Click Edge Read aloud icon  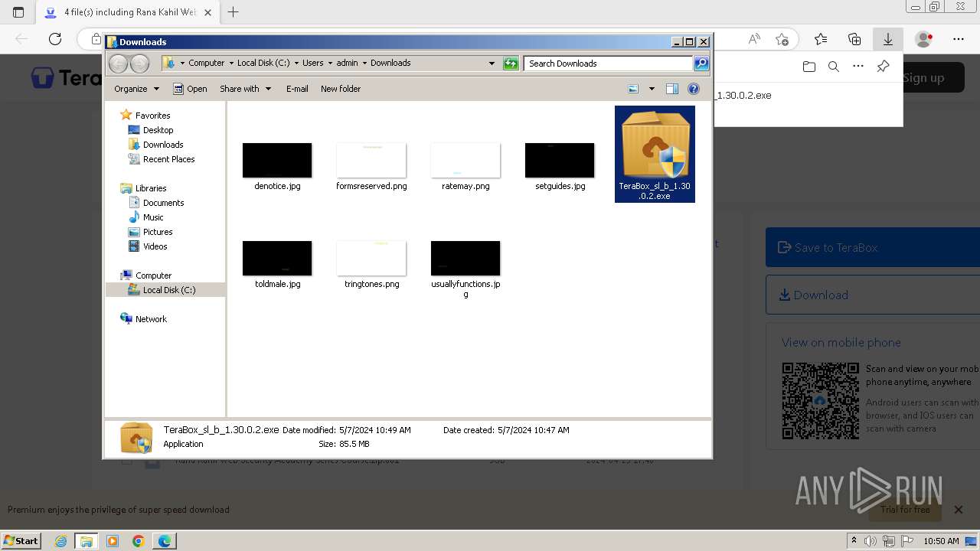tap(754, 39)
